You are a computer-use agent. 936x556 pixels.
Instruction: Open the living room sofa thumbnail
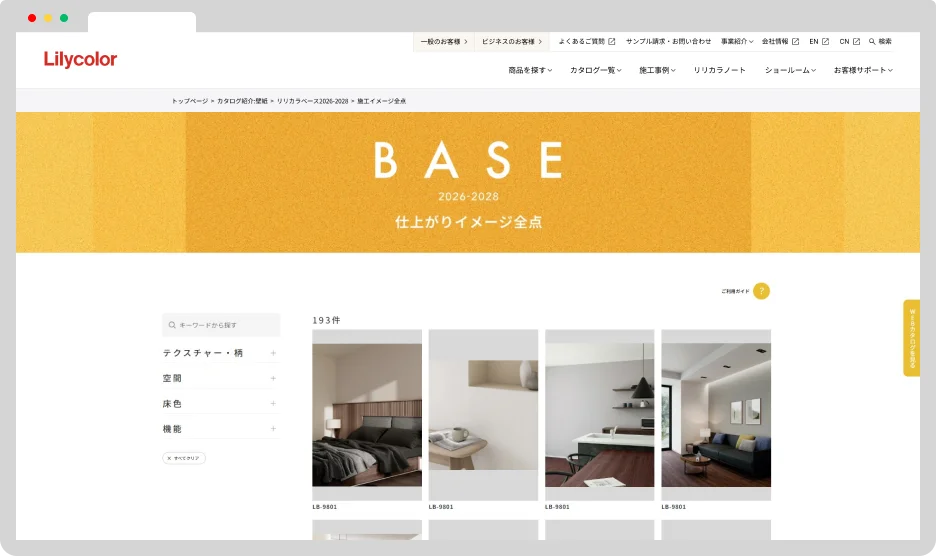[716, 414]
